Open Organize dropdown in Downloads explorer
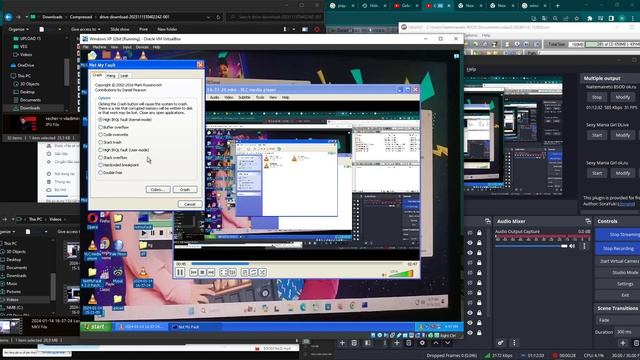The width and height of the screenshot is (640, 360). (x=18, y=29)
